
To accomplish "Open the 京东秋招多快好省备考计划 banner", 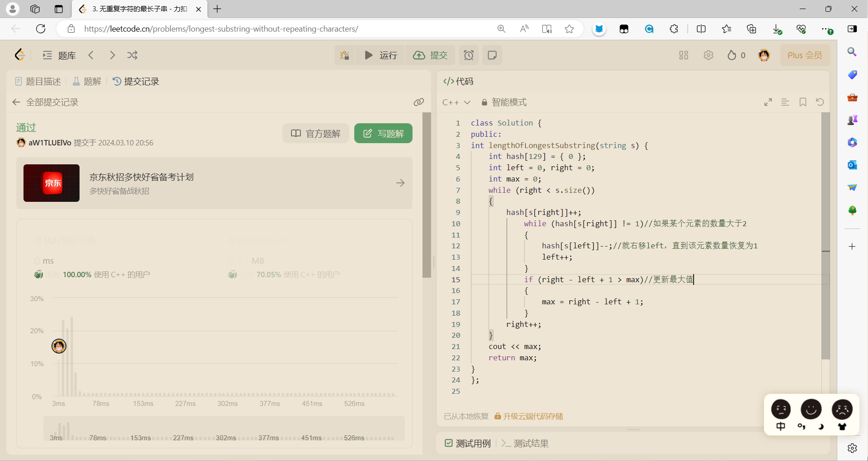I will [214, 183].
